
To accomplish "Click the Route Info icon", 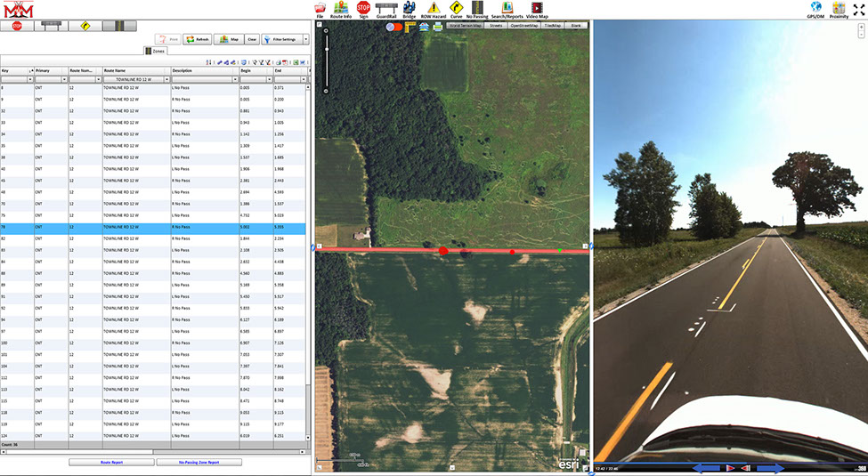I will click(x=341, y=9).
